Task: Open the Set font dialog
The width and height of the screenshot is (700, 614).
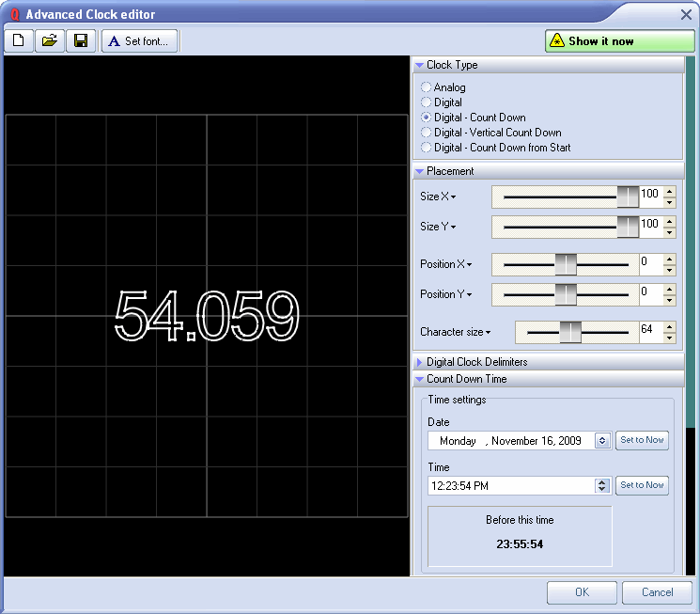Action: pos(140,41)
